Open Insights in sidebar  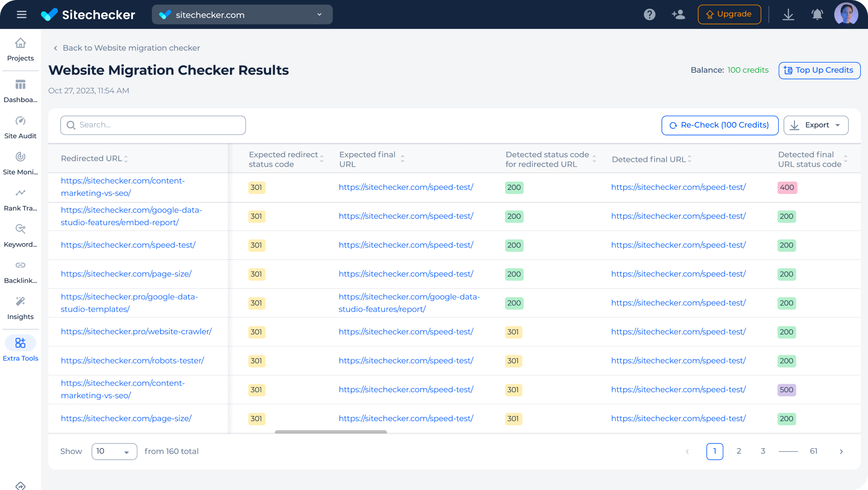pyautogui.click(x=20, y=308)
